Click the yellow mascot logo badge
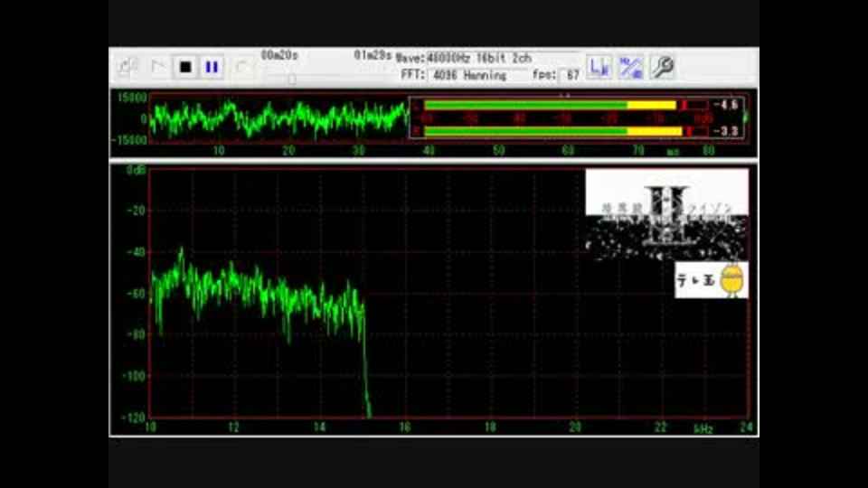Viewport: 868px width, 488px height. coord(712,280)
